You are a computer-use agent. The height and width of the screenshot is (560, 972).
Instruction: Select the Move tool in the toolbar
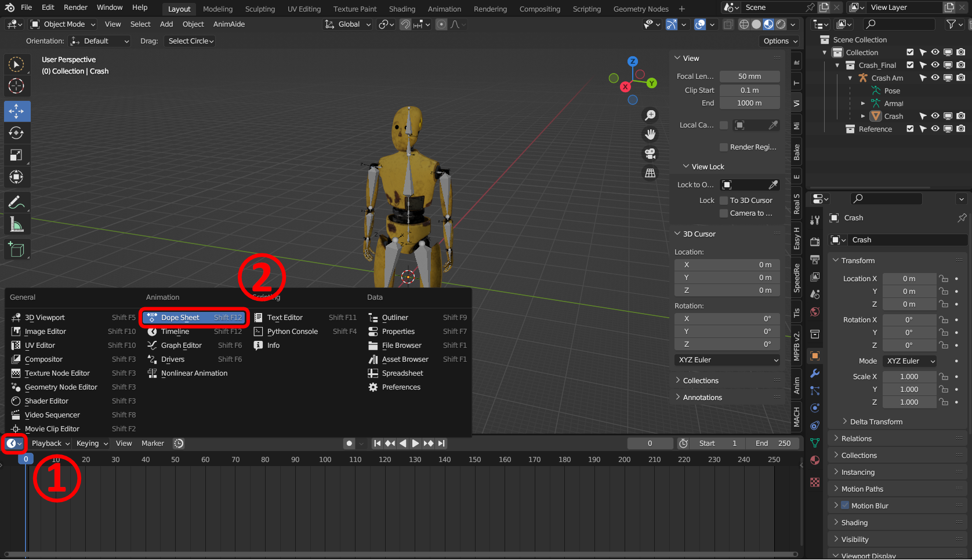coord(16,111)
